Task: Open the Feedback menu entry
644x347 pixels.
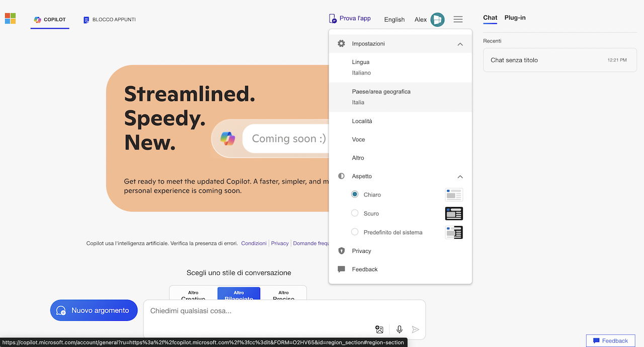Action: (x=400, y=269)
